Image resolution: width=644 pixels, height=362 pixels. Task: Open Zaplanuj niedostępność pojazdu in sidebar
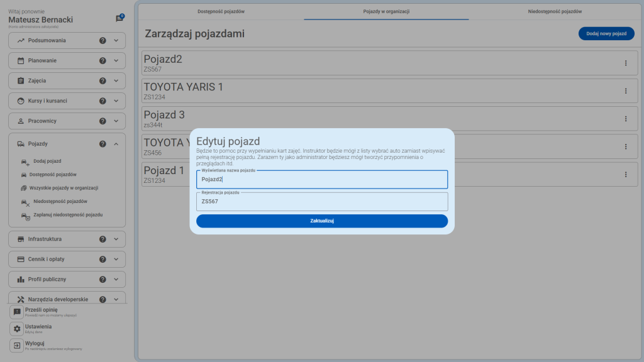click(x=67, y=215)
